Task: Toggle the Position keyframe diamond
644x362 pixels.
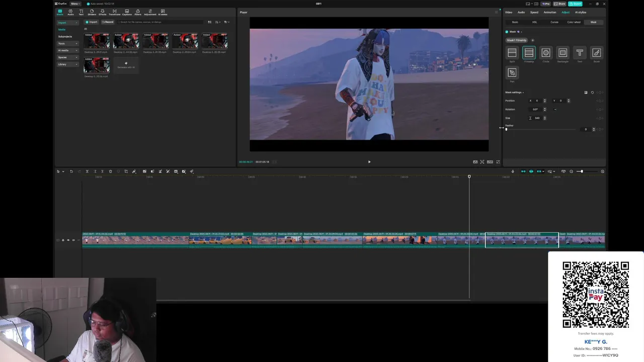Action: [x=599, y=101]
